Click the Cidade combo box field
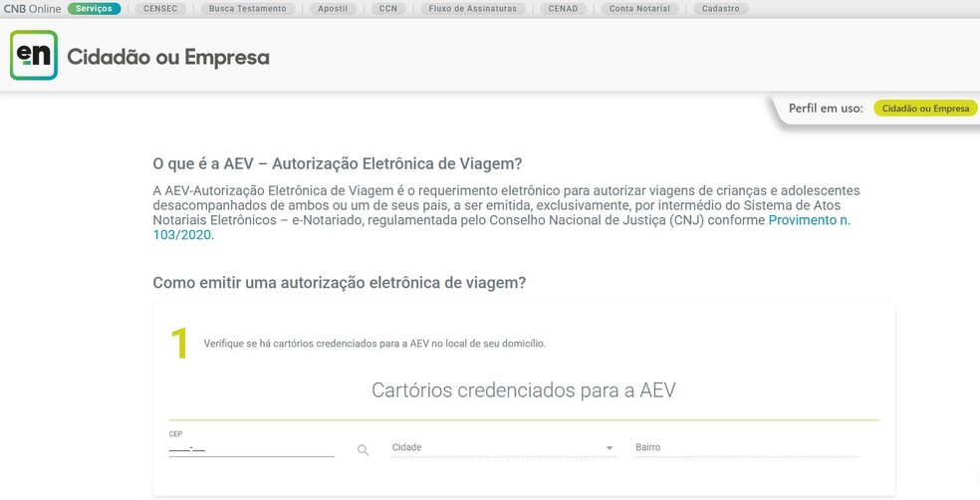The image size is (980, 500). [x=503, y=447]
